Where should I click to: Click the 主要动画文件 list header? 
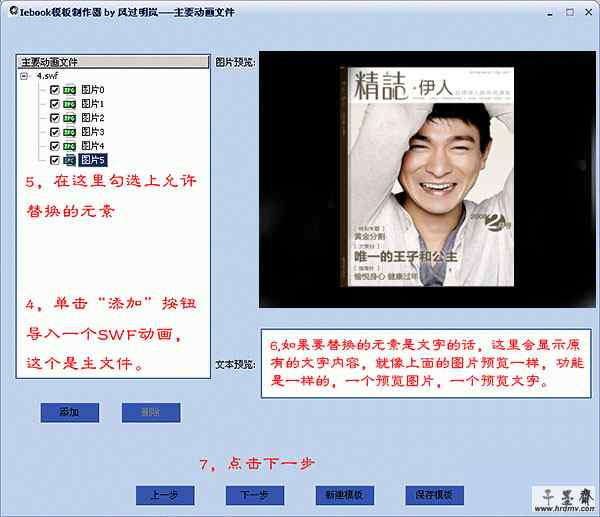(113, 62)
